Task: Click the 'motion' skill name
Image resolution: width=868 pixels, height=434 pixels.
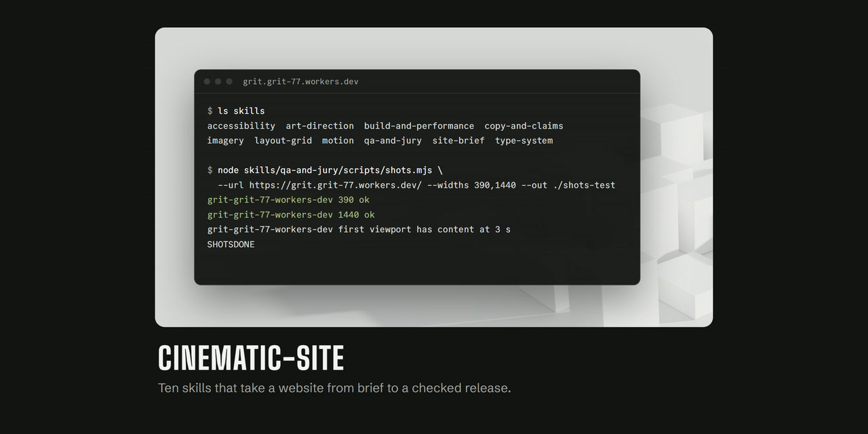Action: [338, 141]
